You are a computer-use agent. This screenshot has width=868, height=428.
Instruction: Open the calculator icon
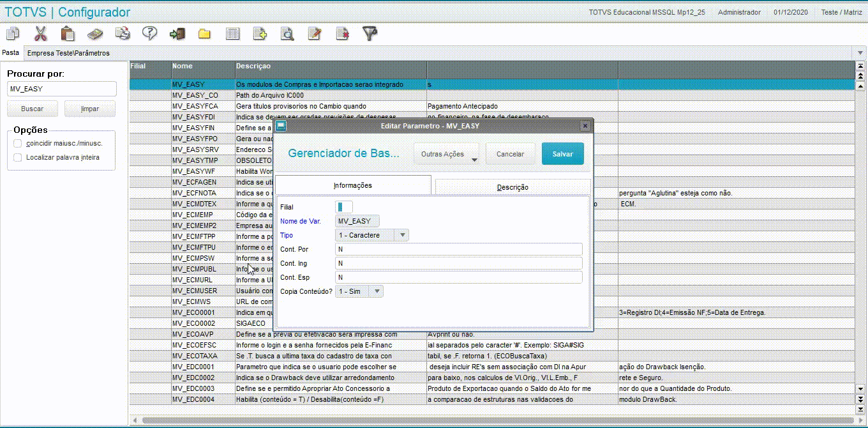95,33
